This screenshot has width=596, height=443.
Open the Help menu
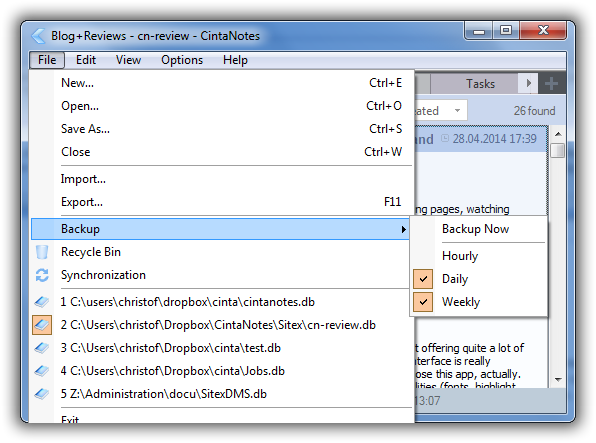[235, 60]
